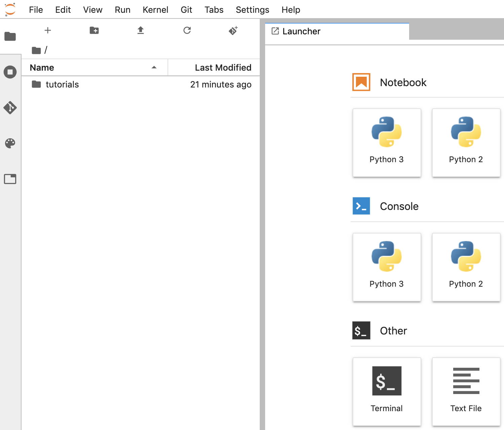Launch a Python 3 Notebook
The width and height of the screenshot is (504, 430).
[387, 142]
